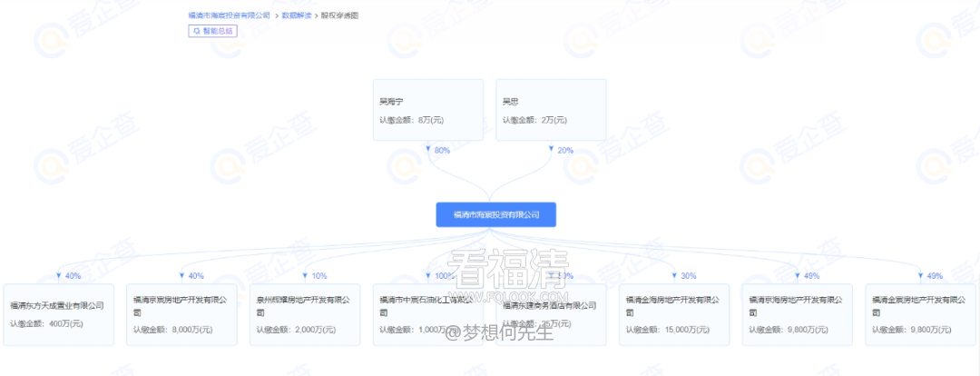980x376 pixels.
Task: Click the 认缴金额 2,000万(元) value
Action: [x=296, y=330]
